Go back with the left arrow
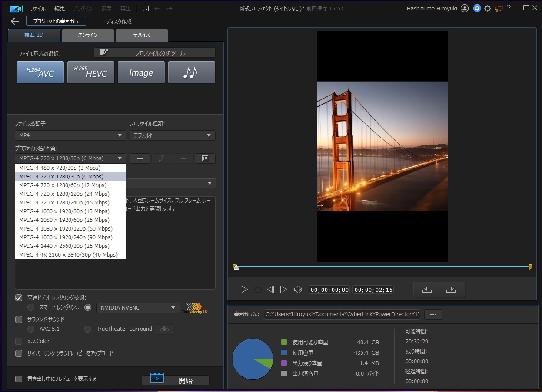The image size is (542, 392). (x=15, y=21)
